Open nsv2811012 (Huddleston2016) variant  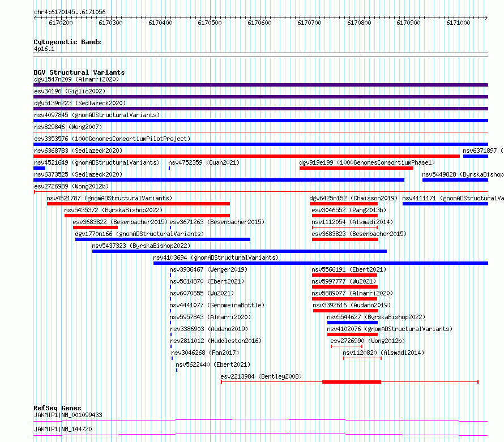point(216,341)
